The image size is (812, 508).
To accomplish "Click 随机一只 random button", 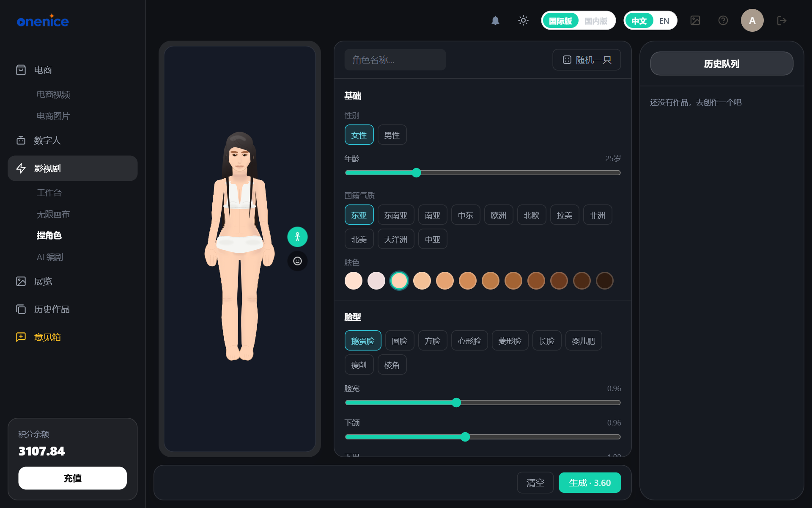I will tap(587, 60).
